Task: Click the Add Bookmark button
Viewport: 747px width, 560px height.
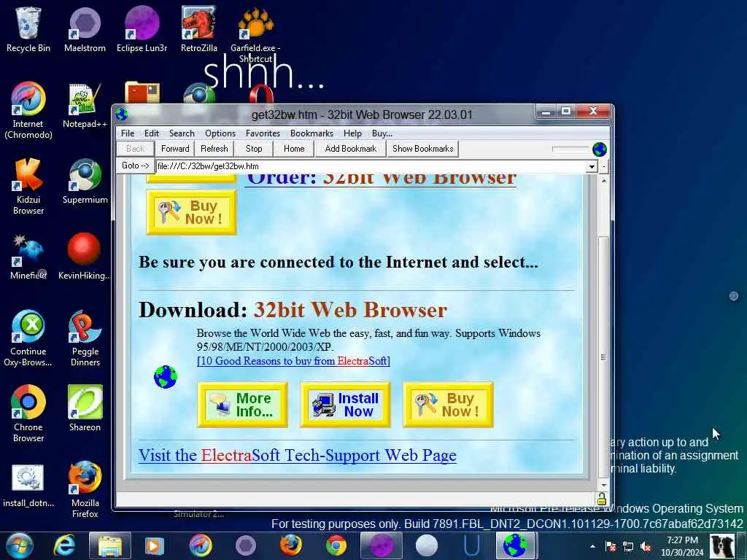Action: click(x=351, y=149)
